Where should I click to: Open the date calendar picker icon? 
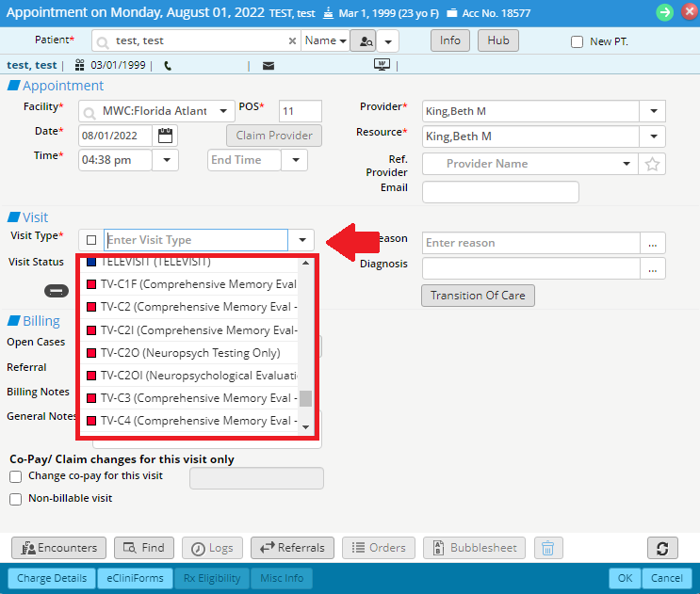point(166,136)
